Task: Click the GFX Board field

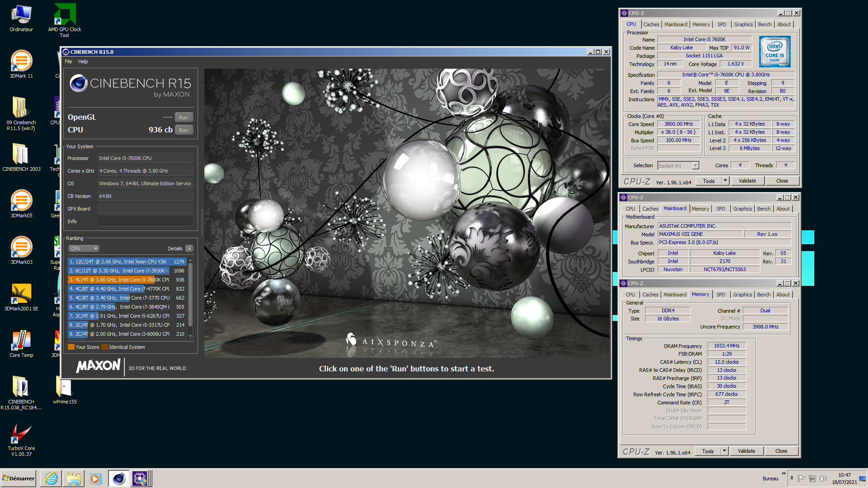Action: (145, 209)
